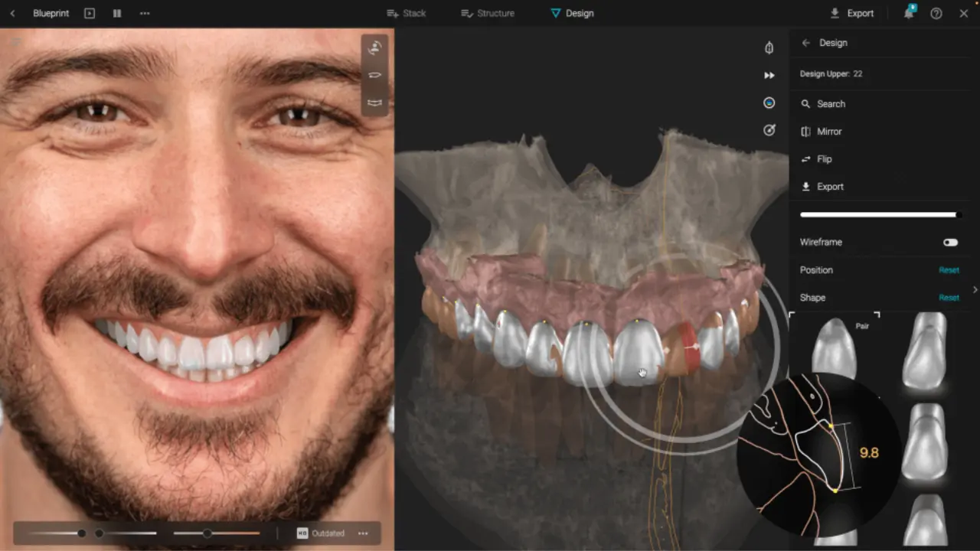Viewport: 980px width, 551px height.
Task: Click the pause icon in the top bar
Action: pyautogui.click(x=117, y=13)
